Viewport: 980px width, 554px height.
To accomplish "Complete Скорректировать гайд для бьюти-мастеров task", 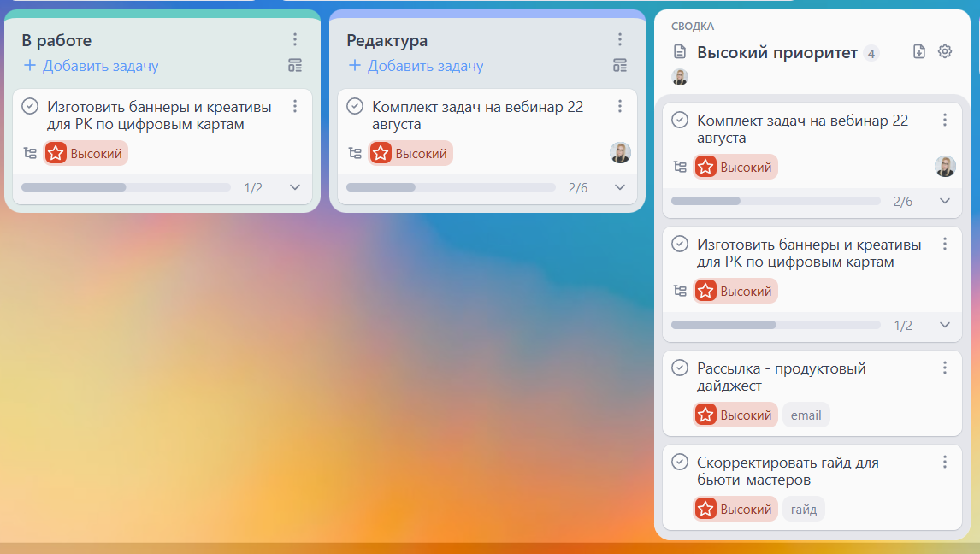I will coord(679,462).
